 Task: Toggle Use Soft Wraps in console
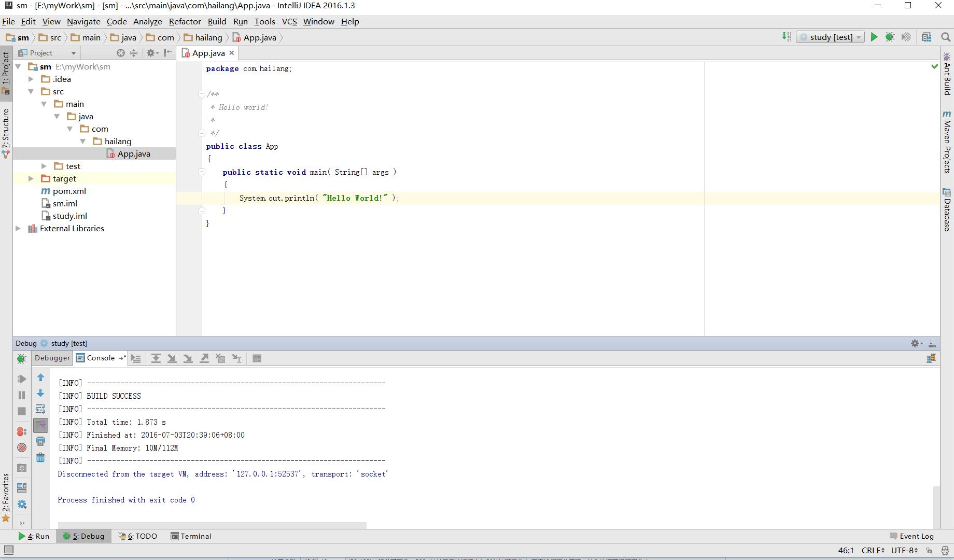[40, 409]
